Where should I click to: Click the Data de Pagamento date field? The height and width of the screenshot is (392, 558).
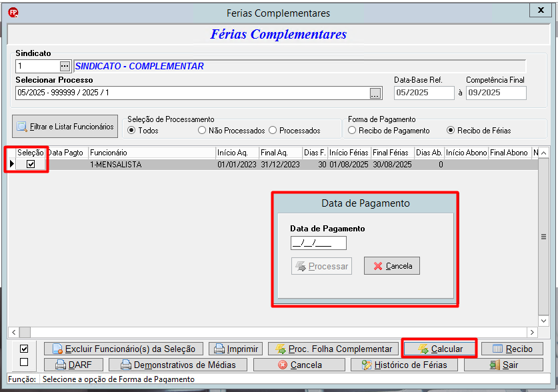coord(319,243)
